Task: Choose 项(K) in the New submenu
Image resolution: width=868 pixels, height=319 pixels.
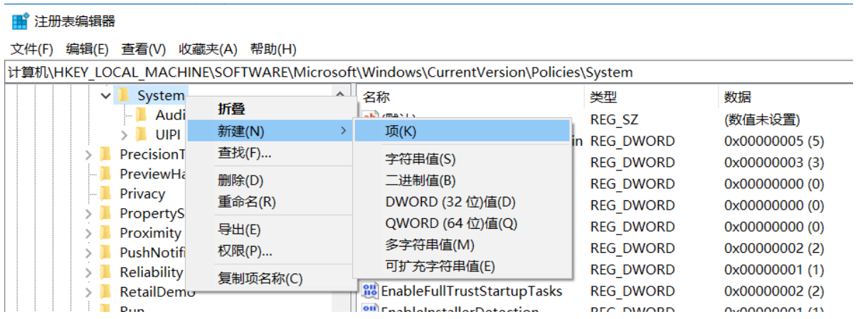Action: [x=401, y=131]
